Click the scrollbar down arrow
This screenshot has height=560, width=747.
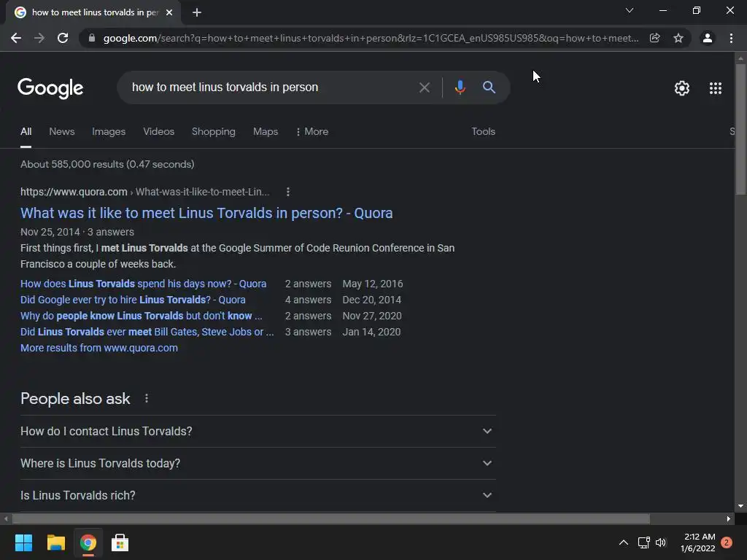pos(740,506)
